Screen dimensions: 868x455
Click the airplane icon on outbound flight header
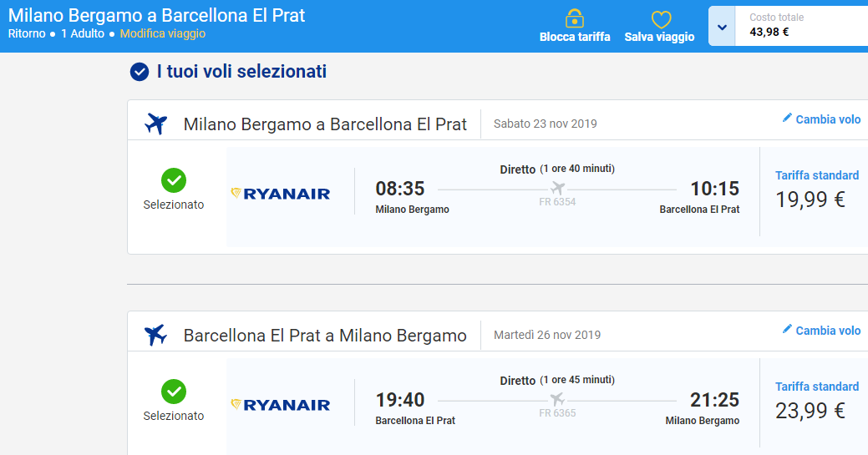[156, 124]
